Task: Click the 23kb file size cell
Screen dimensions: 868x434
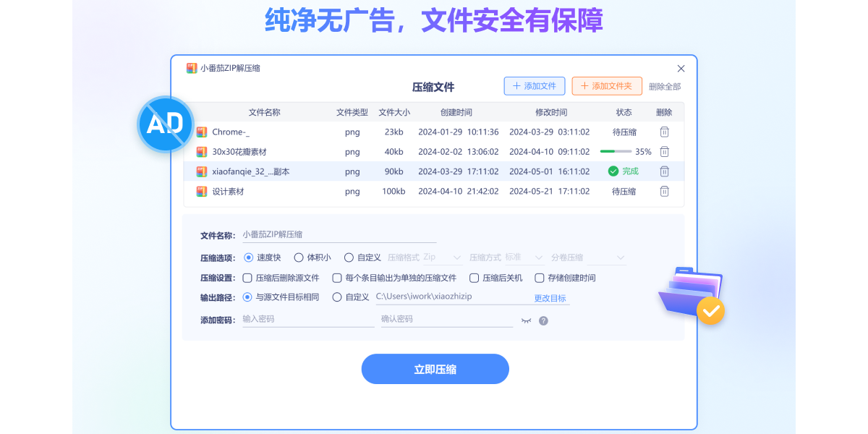Action: click(394, 132)
